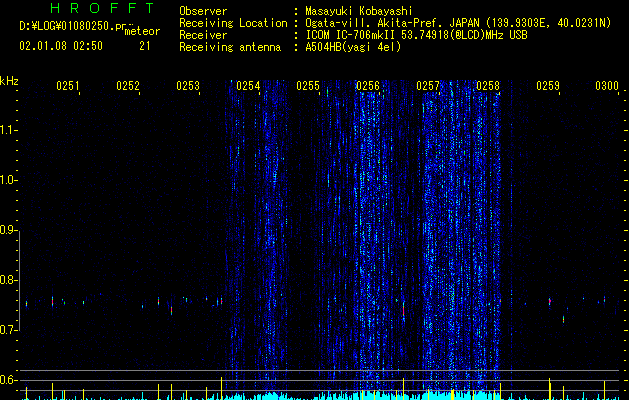Click the long red meteor echo near 0257
Screen dimensions: 629x400
tap(404, 309)
